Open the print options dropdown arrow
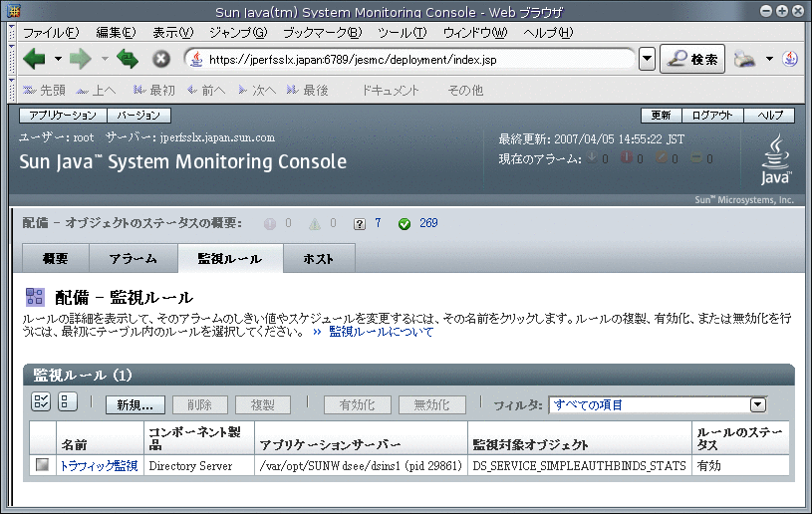 click(x=769, y=59)
